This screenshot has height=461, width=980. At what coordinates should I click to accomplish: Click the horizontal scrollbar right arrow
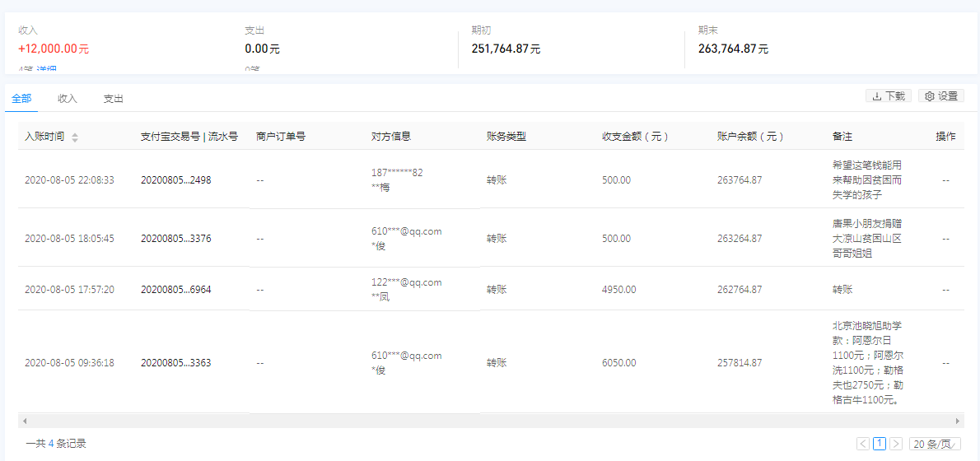(x=957, y=421)
